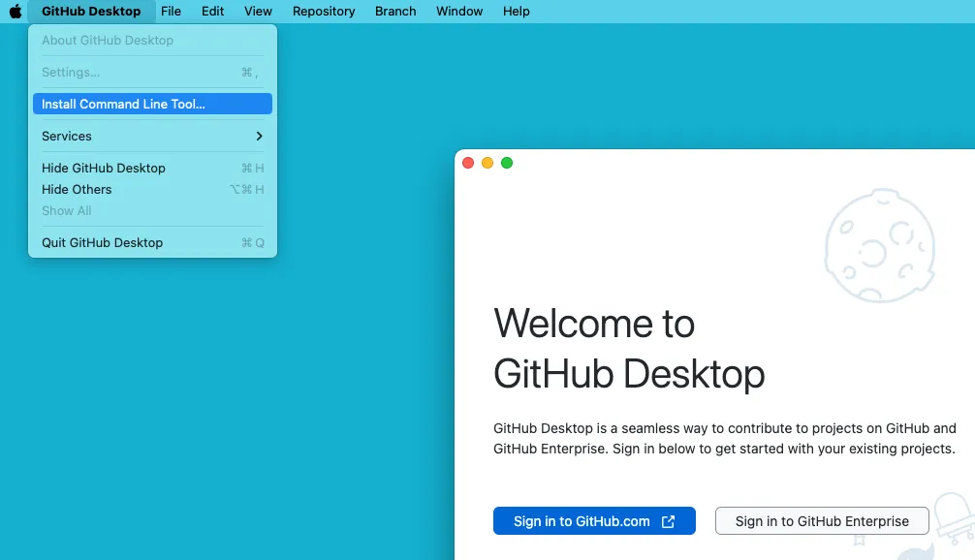Open the Window menu

point(459,12)
